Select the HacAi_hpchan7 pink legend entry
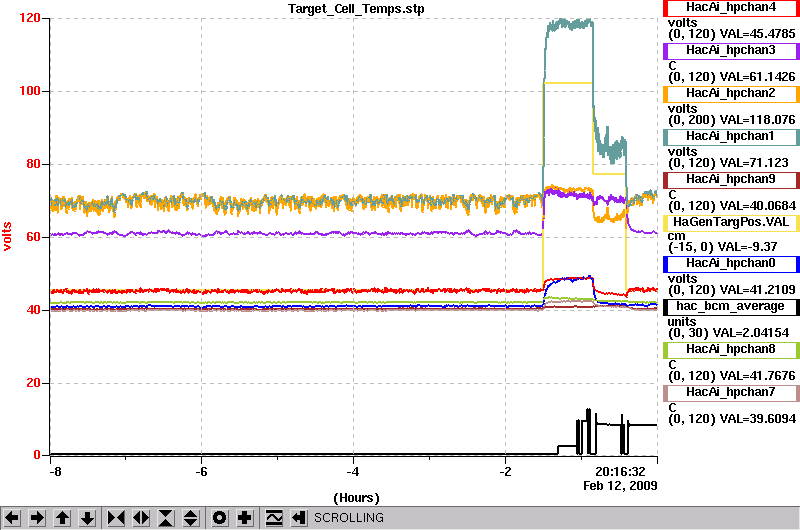This screenshot has width=800, height=530. point(731,392)
